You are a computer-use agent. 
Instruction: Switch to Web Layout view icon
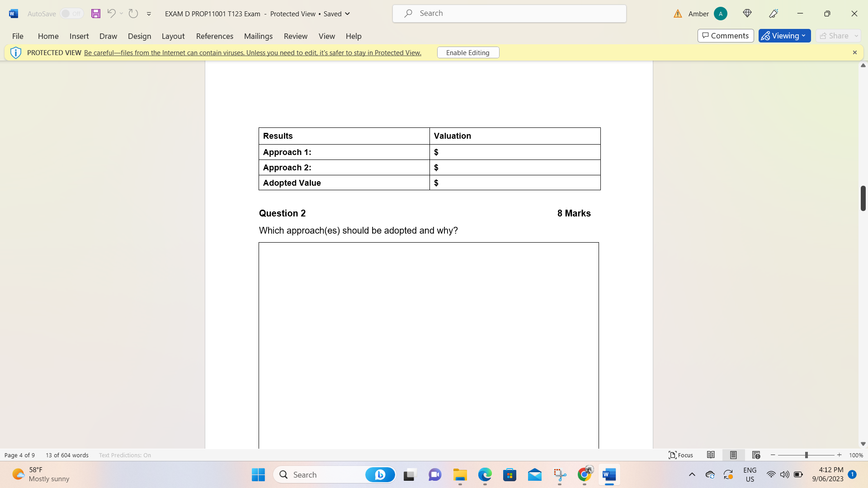coord(756,455)
